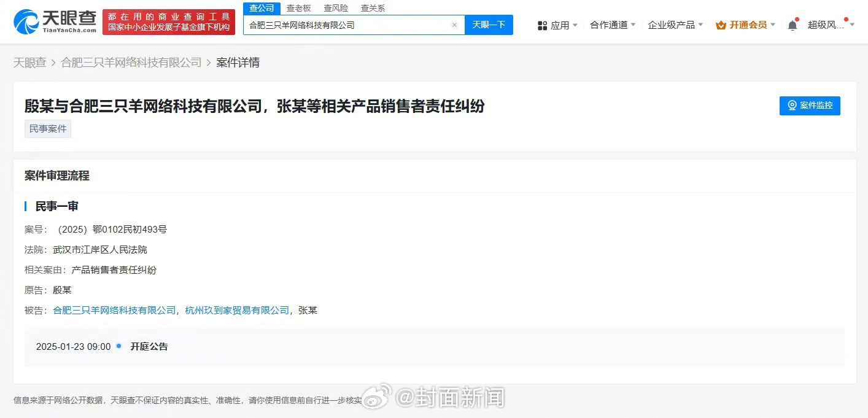Click the court name 武汉市江岸区人民法院
Screen dimensions: 868x418
100,250
